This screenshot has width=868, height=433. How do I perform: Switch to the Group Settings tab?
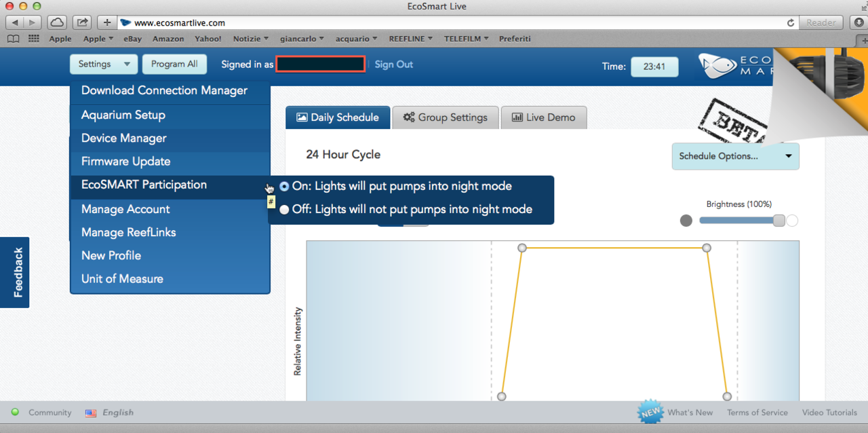tap(446, 117)
